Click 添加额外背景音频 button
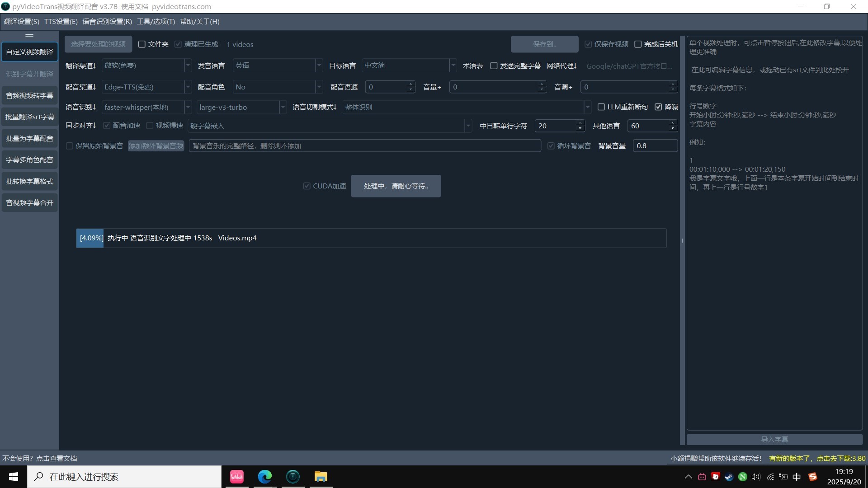 tap(156, 146)
